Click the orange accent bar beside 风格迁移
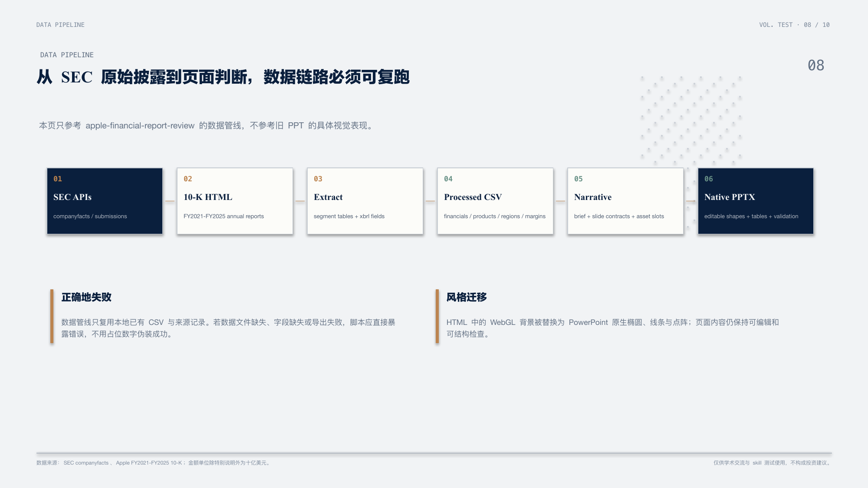Viewport: 868px width, 488px height. pyautogui.click(x=437, y=316)
